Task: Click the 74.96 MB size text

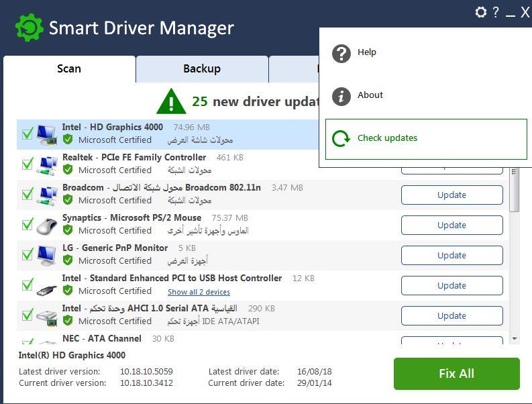Action: click(x=192, y=128)
